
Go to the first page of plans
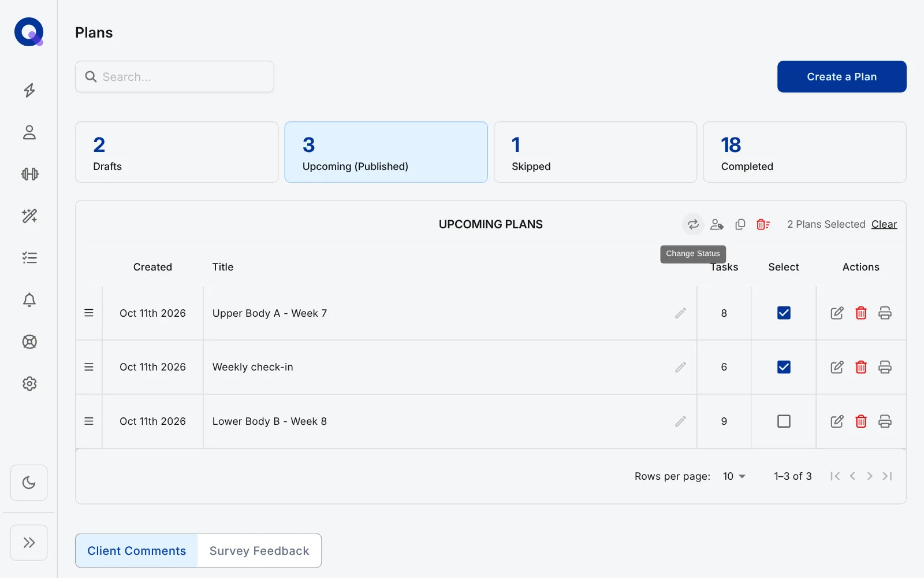(x=835, y=476)
